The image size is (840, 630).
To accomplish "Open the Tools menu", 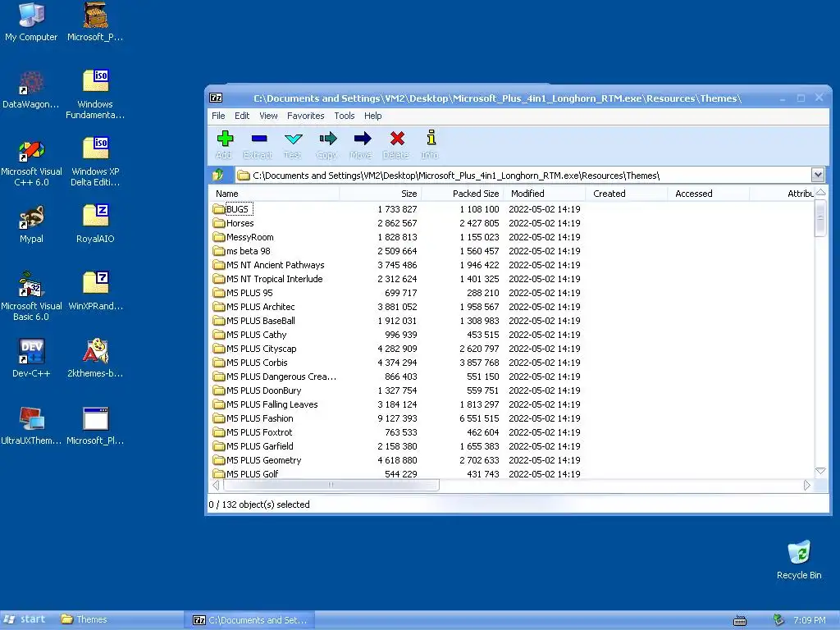I will coord(344,116).
